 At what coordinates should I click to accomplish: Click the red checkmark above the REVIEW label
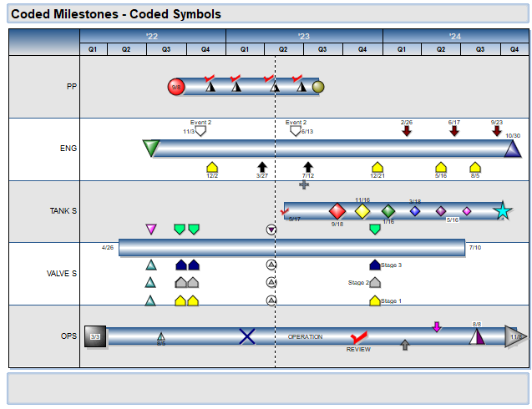coord(360,338)
